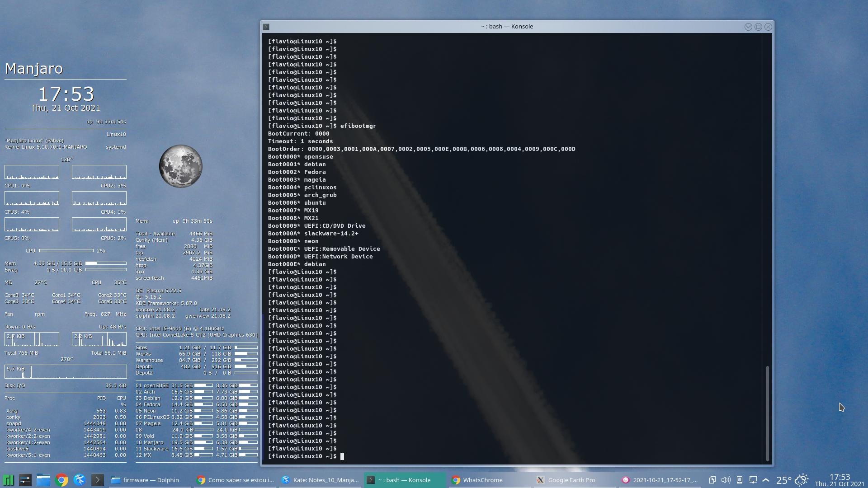Click the Xorg process row in Conky
This screenshot has width=868, height=488.
(x=66, y=411)
